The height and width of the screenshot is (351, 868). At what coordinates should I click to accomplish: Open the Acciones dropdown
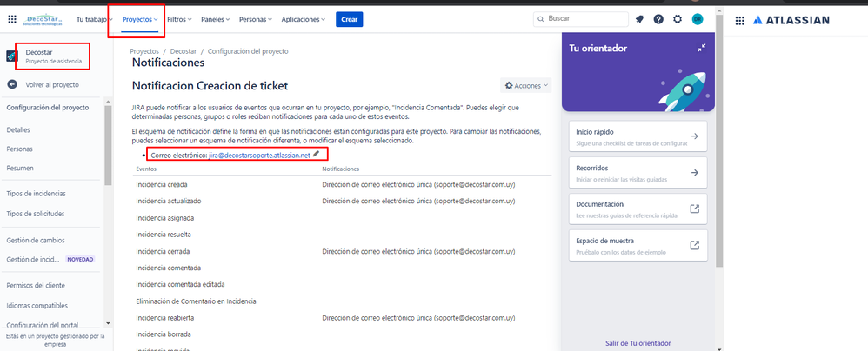[526, 86]
